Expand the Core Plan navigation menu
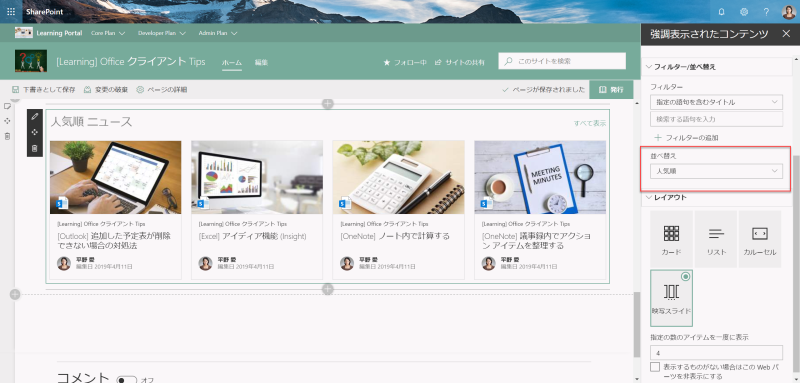Image resolution: width=800 pixels, height=383 pixels. pyautogui.click(x=108, y=33)
